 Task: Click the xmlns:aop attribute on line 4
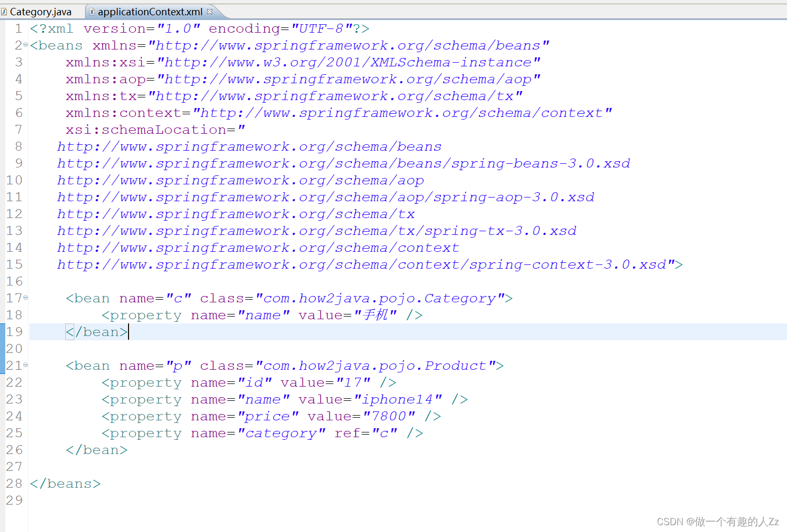(x=303, y=80)
